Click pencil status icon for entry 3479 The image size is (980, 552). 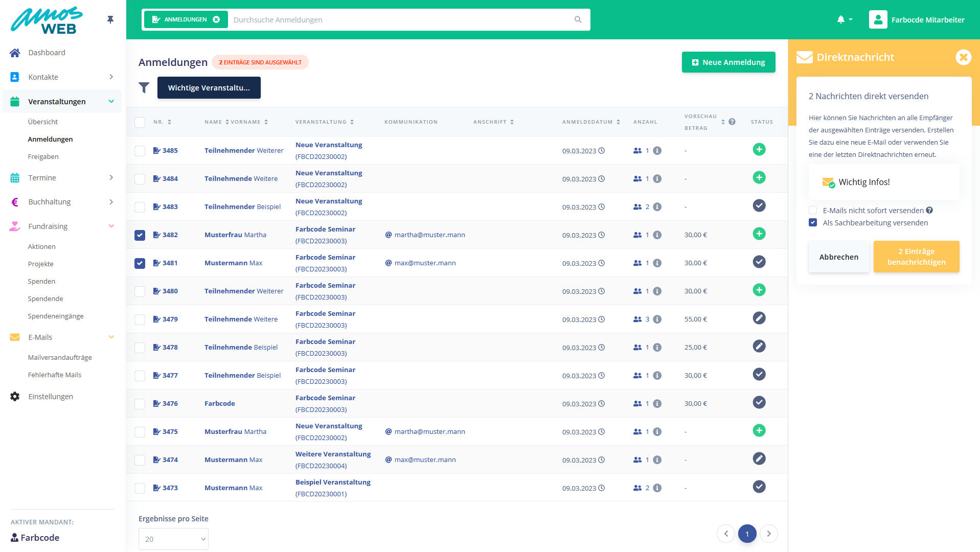(x=759, y=318)
